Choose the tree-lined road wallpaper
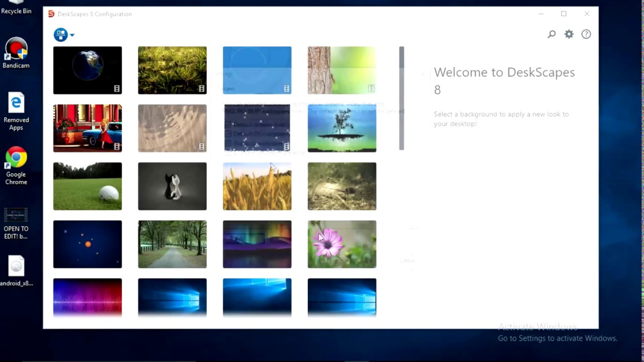 click(172, 244)
